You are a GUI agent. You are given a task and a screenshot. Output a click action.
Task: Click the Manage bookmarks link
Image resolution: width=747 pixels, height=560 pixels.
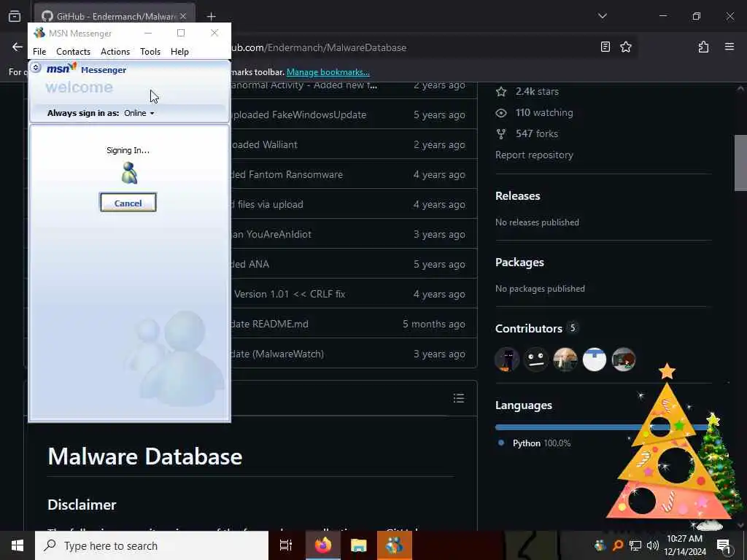(x=328, y=72)
